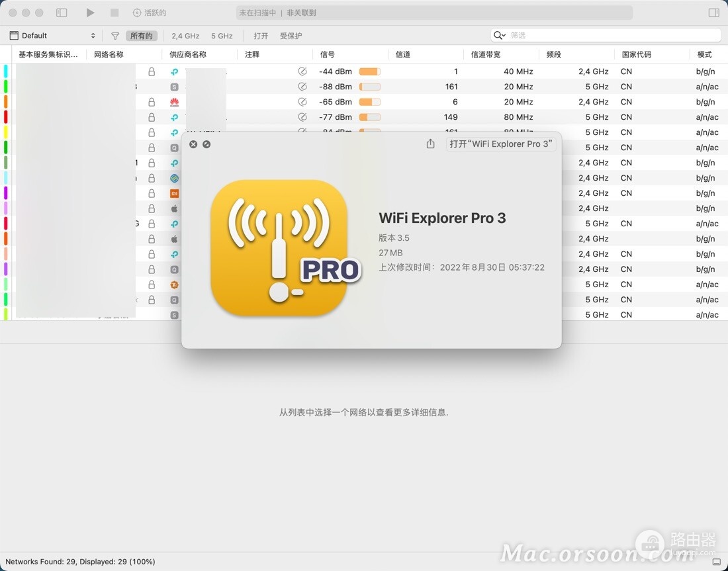
Task: Sort by 频段 column header
Action: (x=554, y=54)
